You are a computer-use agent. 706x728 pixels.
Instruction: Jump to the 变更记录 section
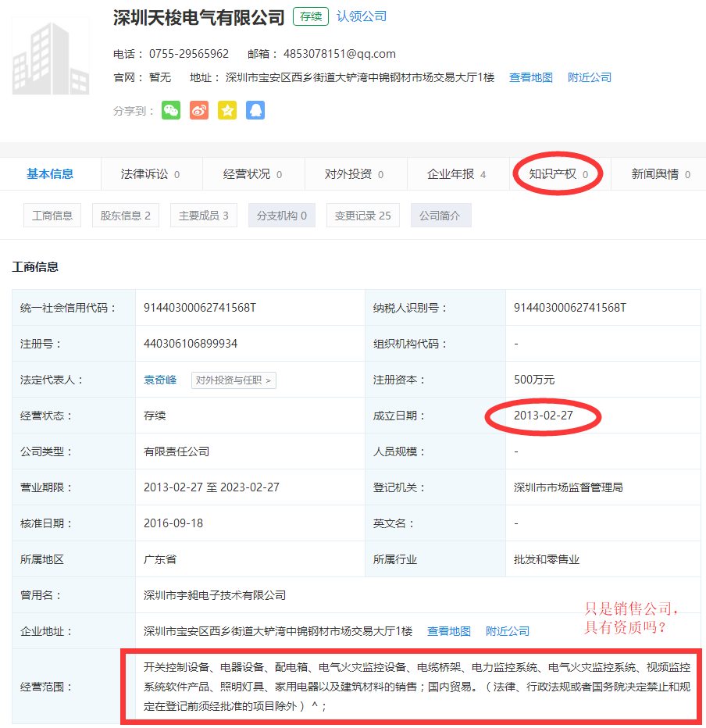click(362, 216)
